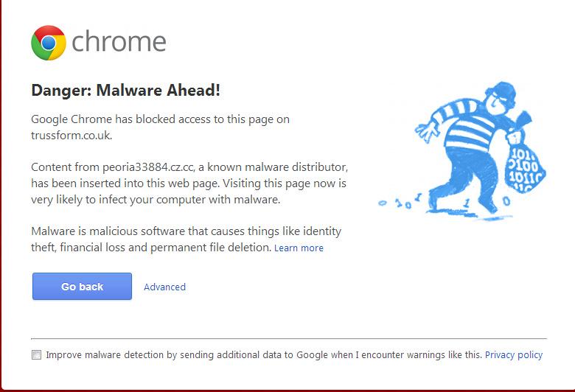Screen dimensions: 575x392
Task: Click the trussform.co.uk domain text
Action: 71,136
